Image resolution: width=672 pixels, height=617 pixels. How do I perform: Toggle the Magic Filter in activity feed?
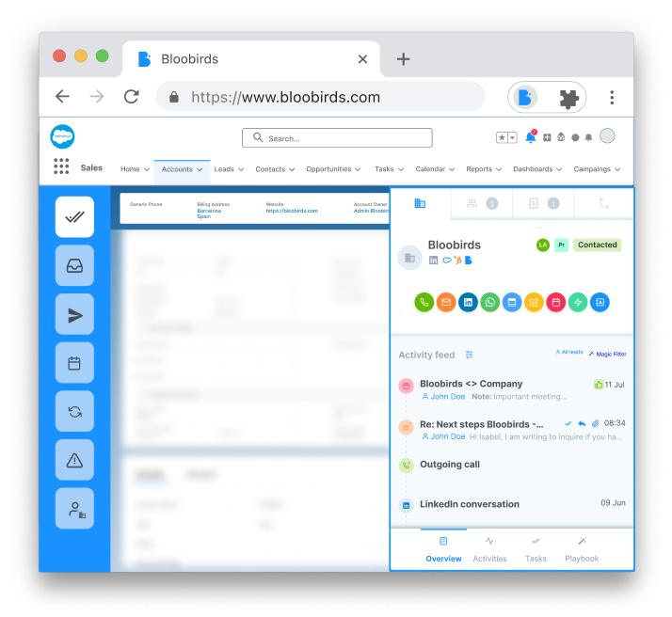point(607,354)
